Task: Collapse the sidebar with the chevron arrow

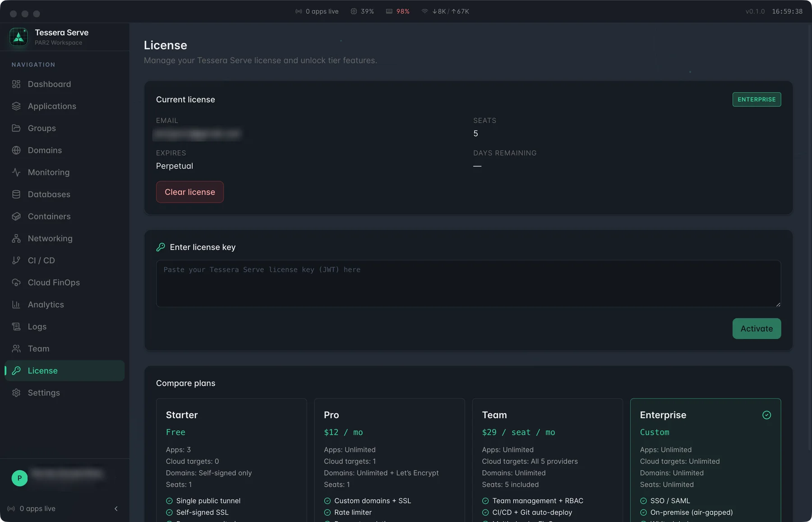Action: 116,508
